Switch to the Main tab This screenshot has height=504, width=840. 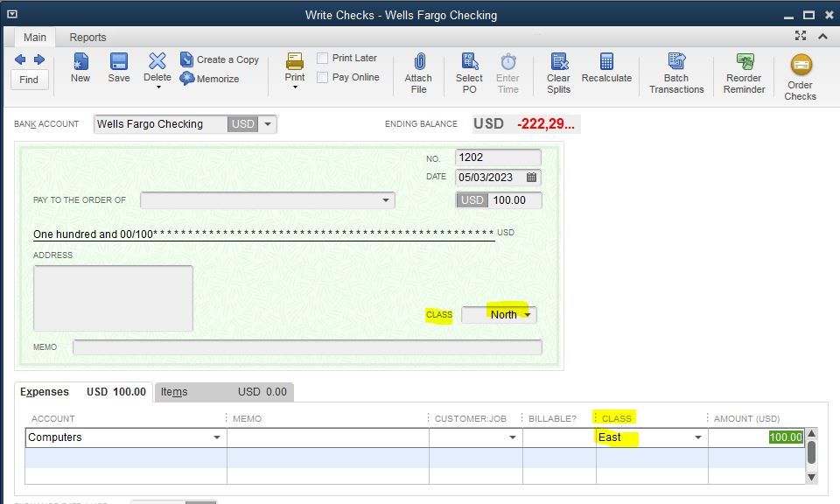pyautogui.click(x=35, y=38)
